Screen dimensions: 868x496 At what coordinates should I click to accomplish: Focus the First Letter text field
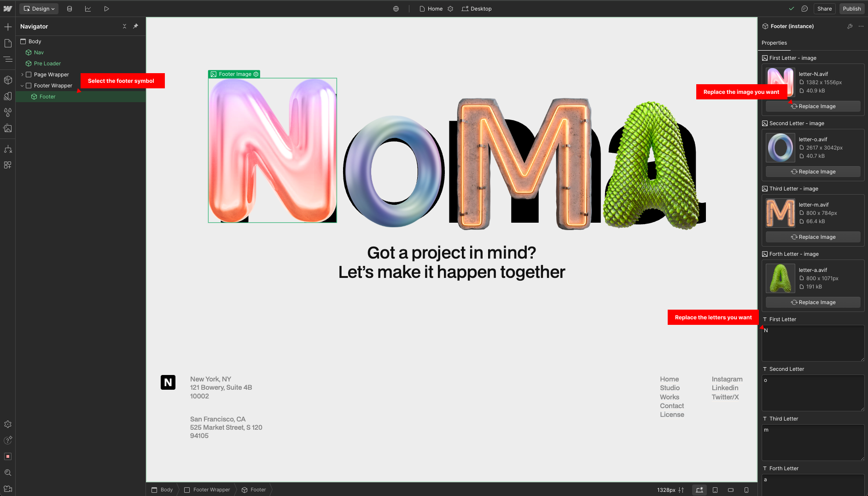813,343
